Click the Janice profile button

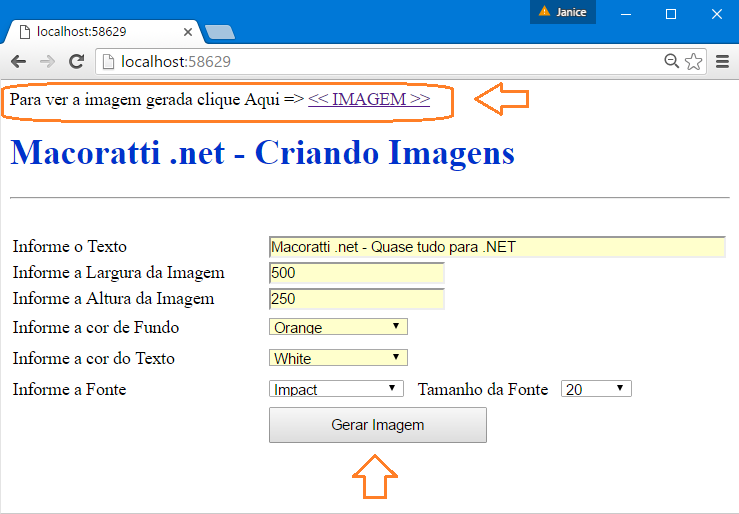(x=563, y=12)
